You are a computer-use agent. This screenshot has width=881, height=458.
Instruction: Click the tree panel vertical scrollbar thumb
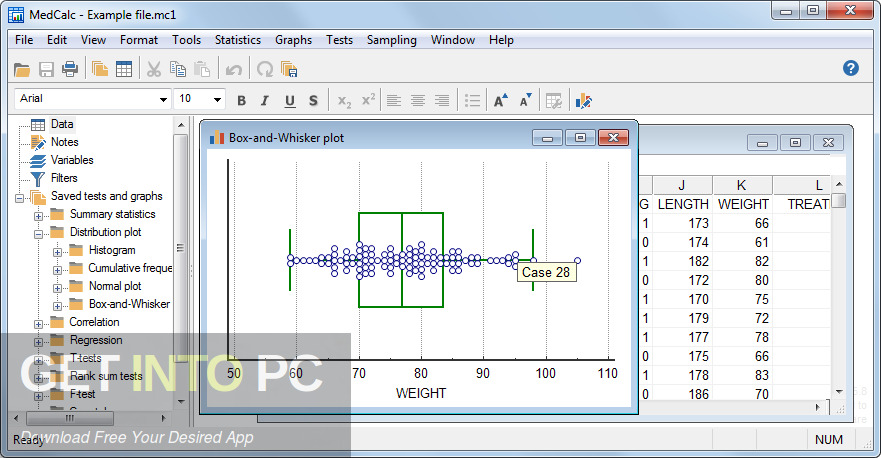coord(180,247)
